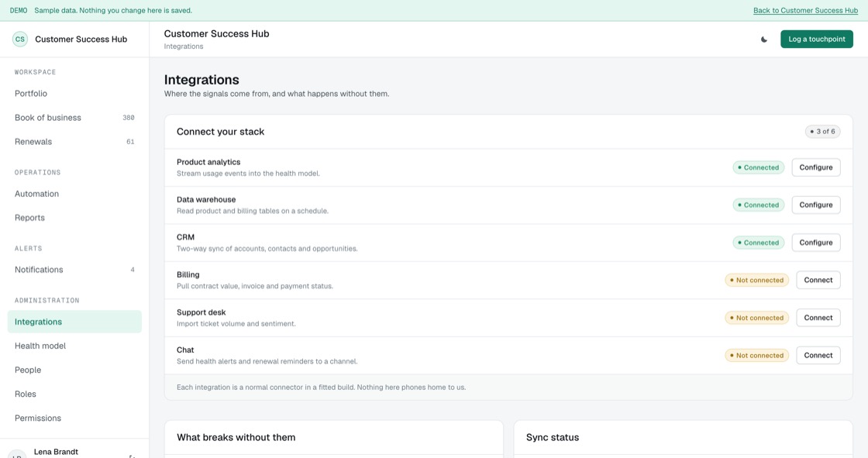Click the "Sync status" card heading
Image resolution: width=868 pixels, height=458 pixels.
[553, 438]
